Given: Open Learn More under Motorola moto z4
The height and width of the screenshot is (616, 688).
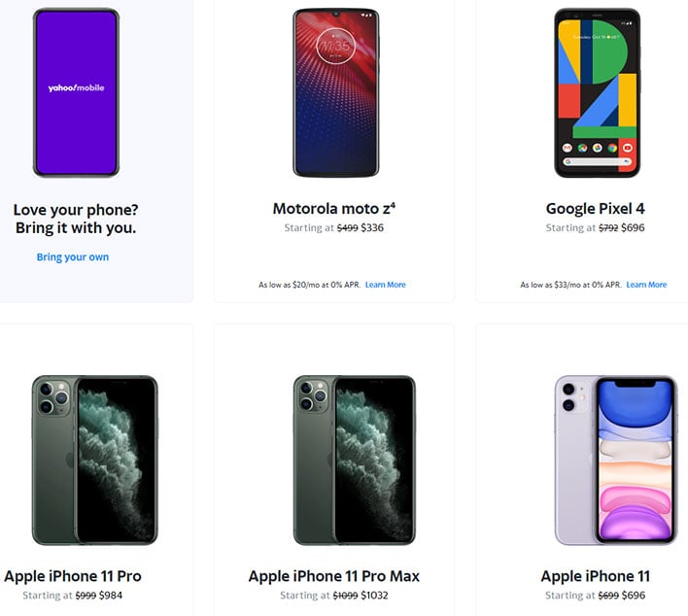Looking at the screenshot, I should click(x=385, y=285).
